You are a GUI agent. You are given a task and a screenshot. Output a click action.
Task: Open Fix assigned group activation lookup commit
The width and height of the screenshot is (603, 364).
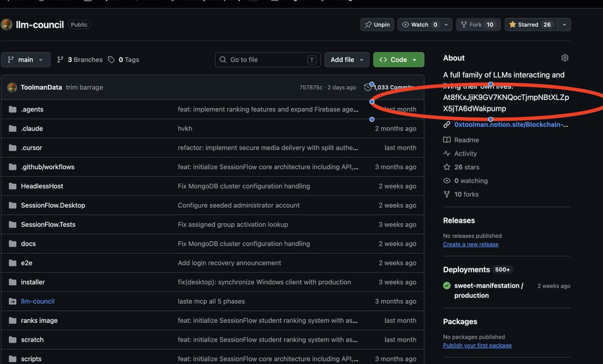click(233, 224)
